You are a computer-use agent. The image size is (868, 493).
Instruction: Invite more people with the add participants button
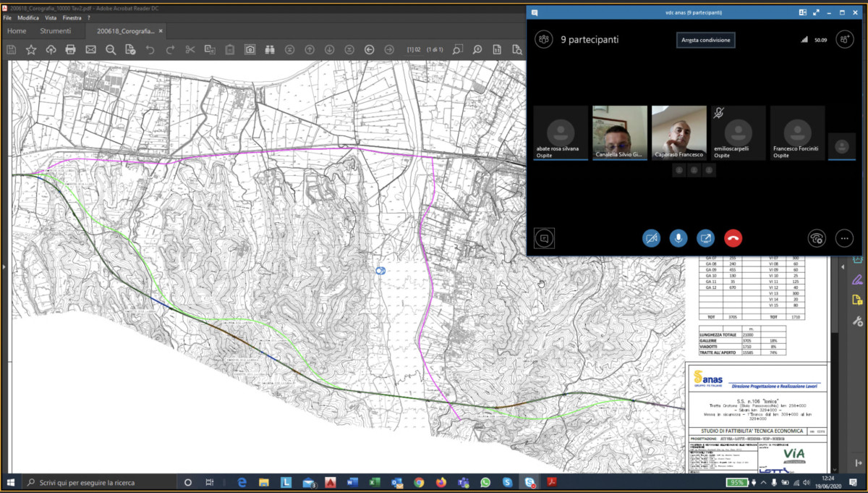[844, 40]
